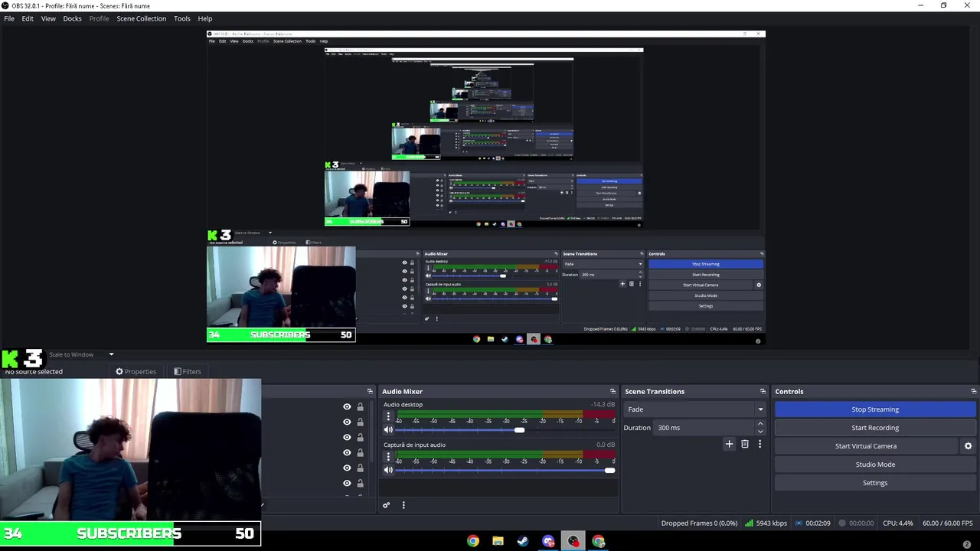Open notification center badge in system tray
Image resolution: width=980 pixels, height=551 pixels.
click(x=966, y=544)
